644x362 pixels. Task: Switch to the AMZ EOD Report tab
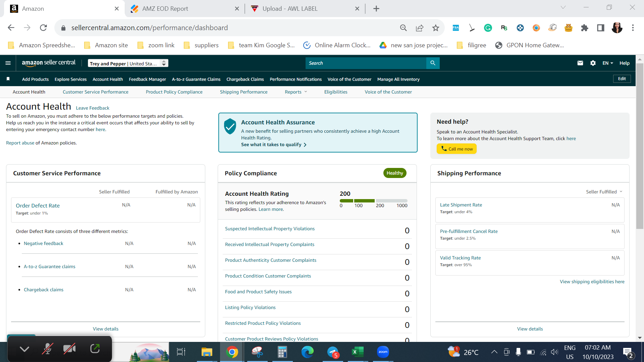(x=185, y=9)
